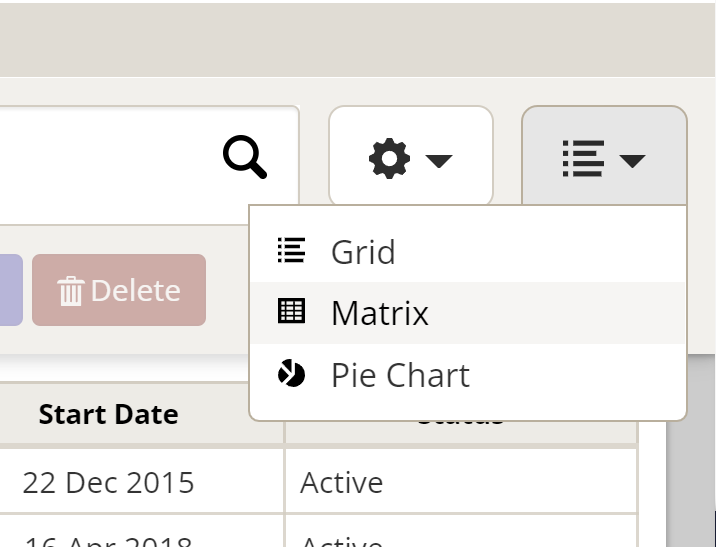Click the Grid list icon in menu

tap(291, 251)
